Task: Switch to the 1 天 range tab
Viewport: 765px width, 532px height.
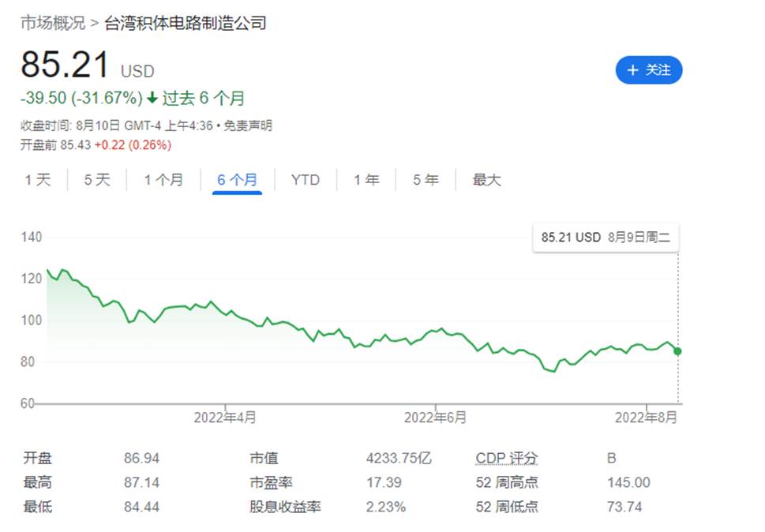Action: (38, 180)
